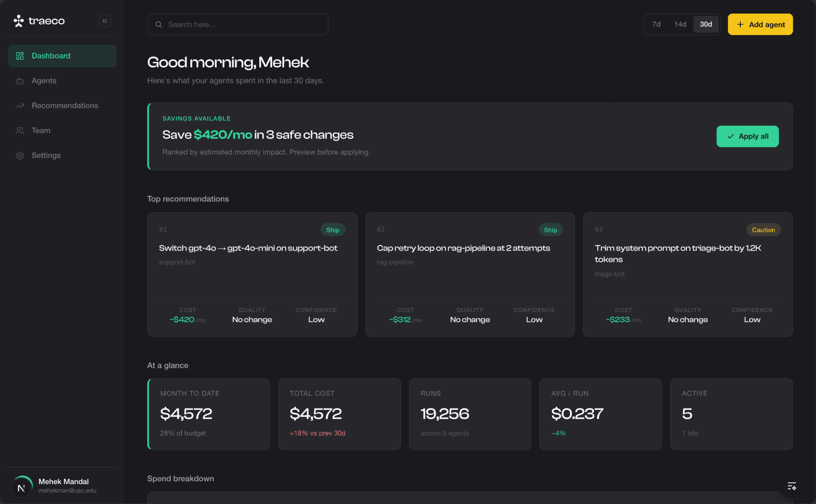Image resolution: width=816 pixels, height=504 pixels.
Task: Click the 28% of budget text
Action: click(x=183, y=434)
